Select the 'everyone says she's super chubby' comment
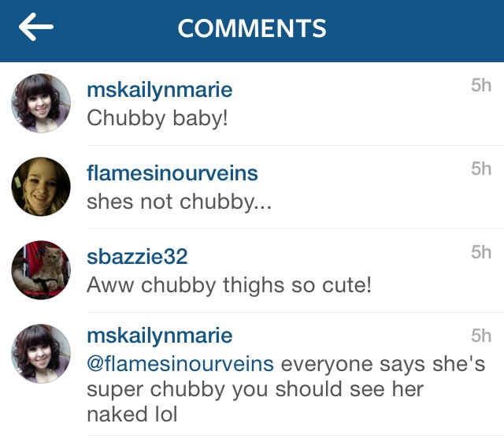 286,389
